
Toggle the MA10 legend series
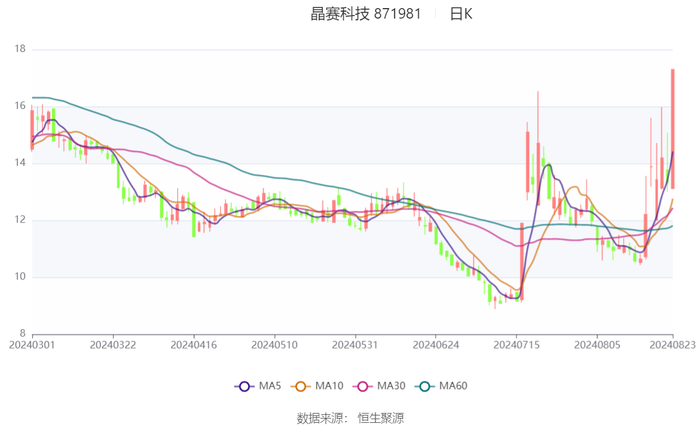tap(317, 386)
